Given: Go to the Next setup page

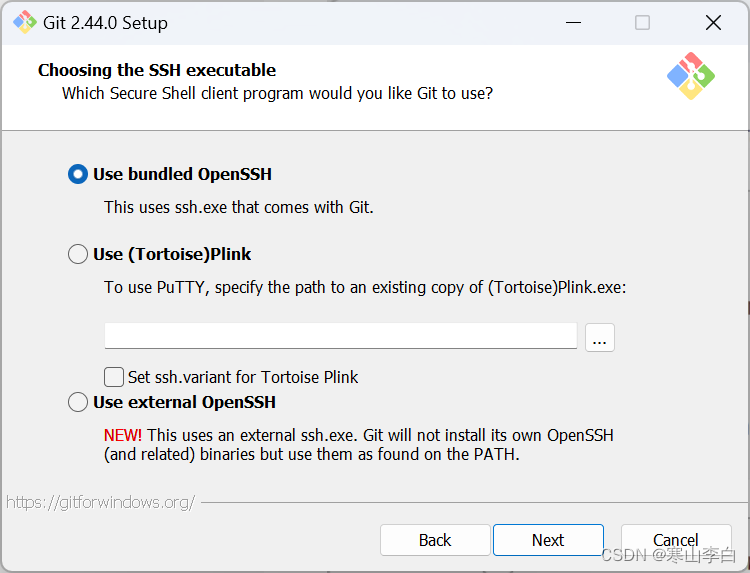Looking at the screenshot, I should pos(548,540).
